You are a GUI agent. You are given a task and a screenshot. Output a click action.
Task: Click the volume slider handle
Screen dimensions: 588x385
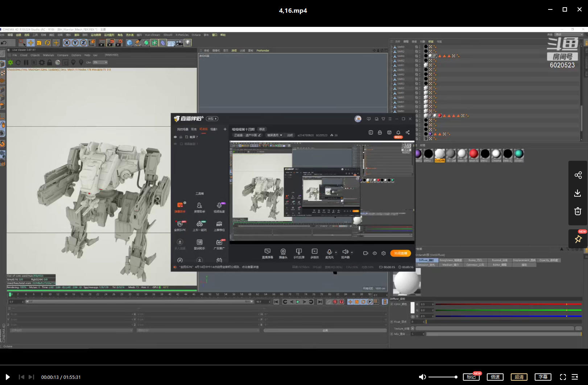point(456,377)
